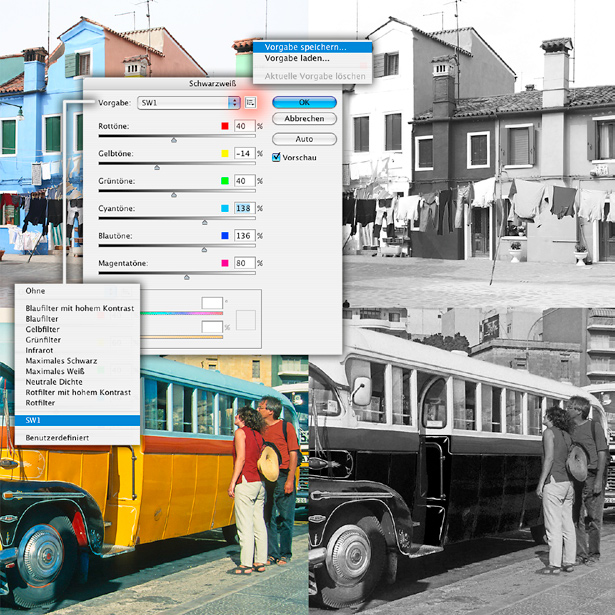
Task: Click the magenta Magentatöne color swatch
Action: 225,263
